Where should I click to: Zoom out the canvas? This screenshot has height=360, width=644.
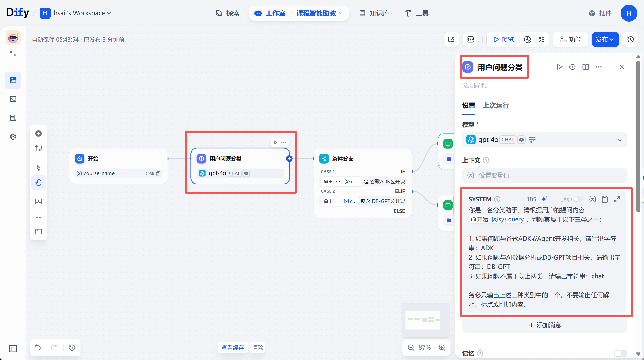click(x=411, y=348)
